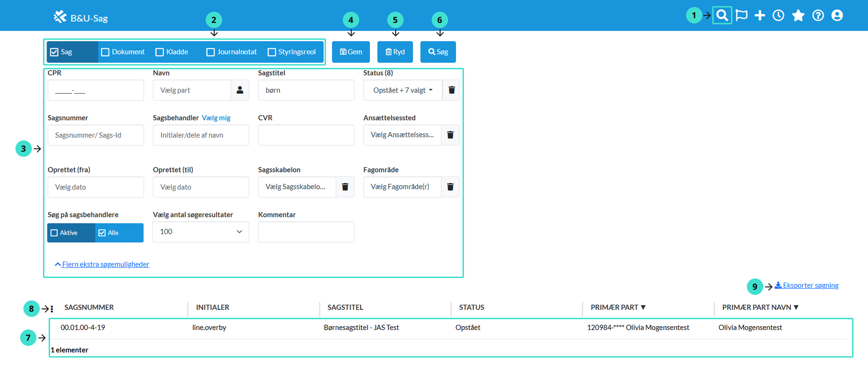
Task: Open help with the question mark icon
Action: pos(818,15)
